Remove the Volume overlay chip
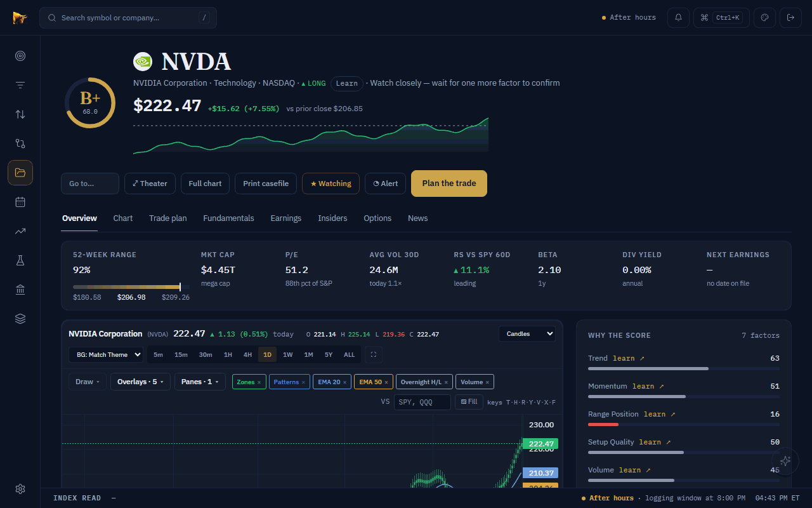812x508 pixels. [x=487, y=382]
